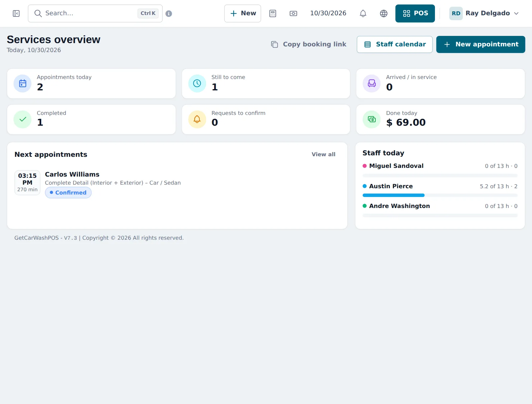This screenshot has width=532, height=404.
Task: Click the Completed checkmark icon
Action: tap(22, 119)
